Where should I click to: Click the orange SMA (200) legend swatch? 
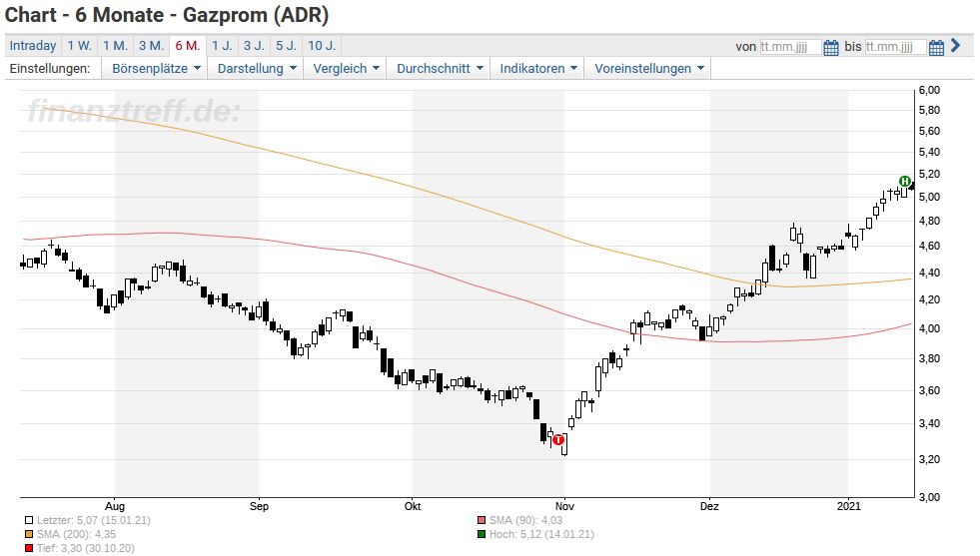coord(29,535)
